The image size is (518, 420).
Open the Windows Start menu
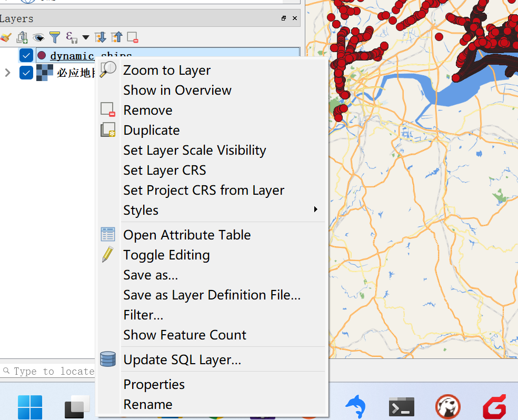coord(30,407)
